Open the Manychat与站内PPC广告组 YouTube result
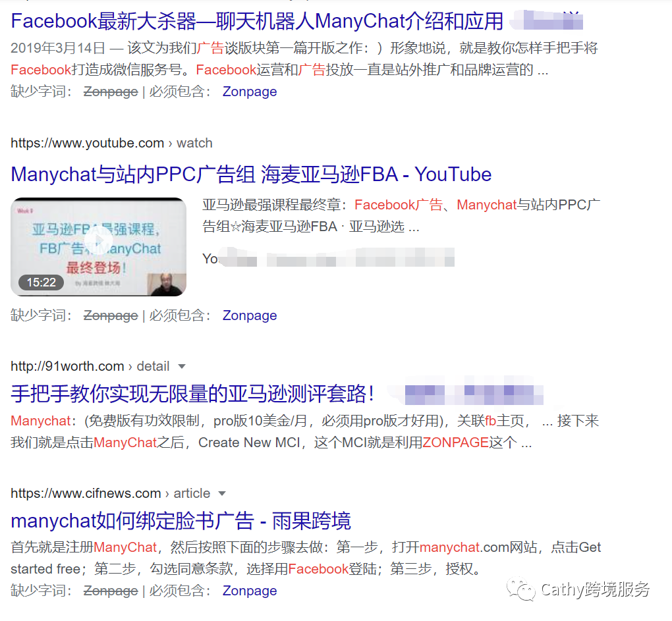The width and height of the screenshot is (672, 621). (250, 174)
